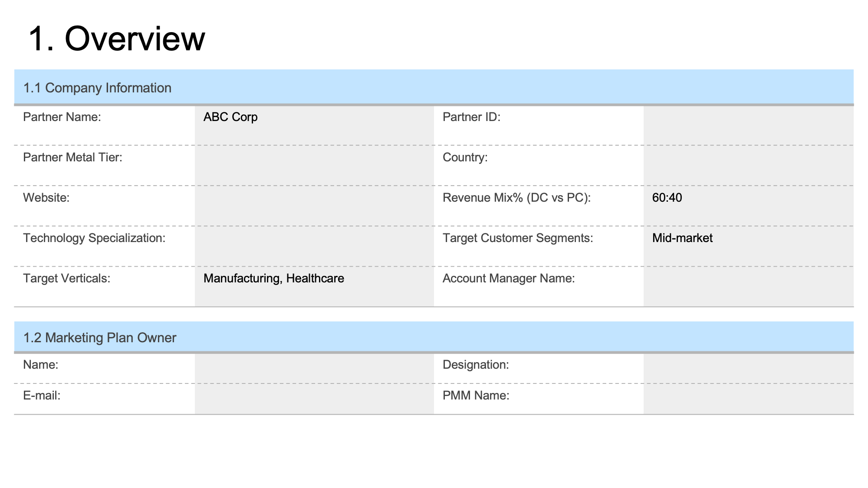The width and height of the screenshot is (868, 488).
Task: Click the empty PMM Name field
Action: point(748,399)
